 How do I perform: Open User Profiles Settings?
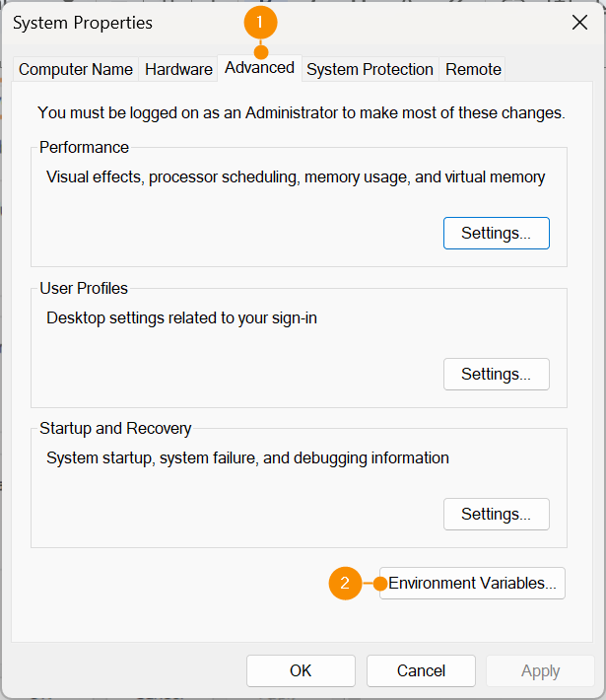point(496,375)
